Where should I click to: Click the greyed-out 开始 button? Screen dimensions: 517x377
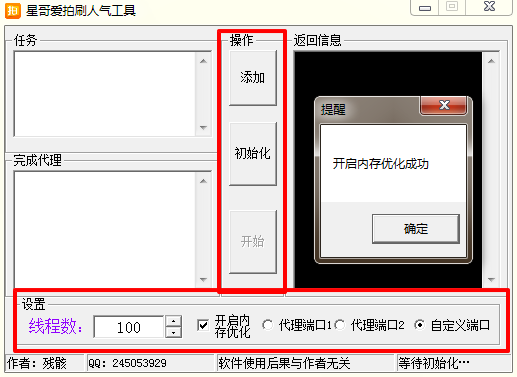253,242
